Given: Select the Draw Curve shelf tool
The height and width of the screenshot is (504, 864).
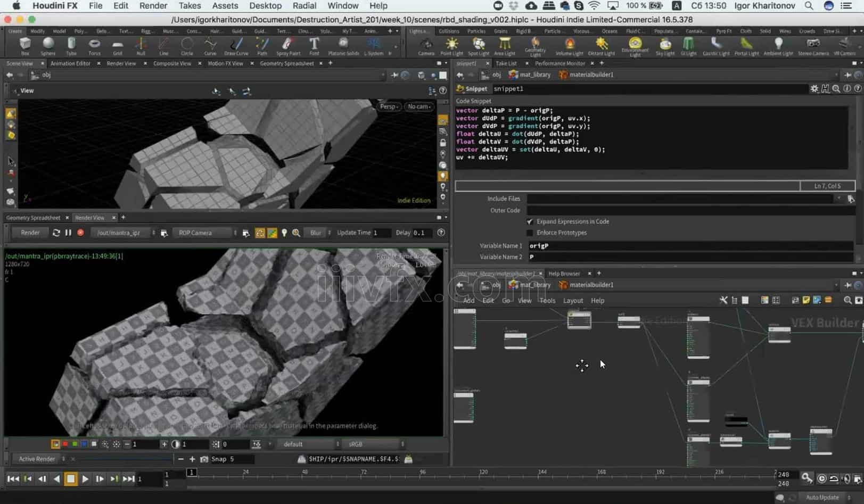Looking at the screenshot, I should click(x=236, y=46).
